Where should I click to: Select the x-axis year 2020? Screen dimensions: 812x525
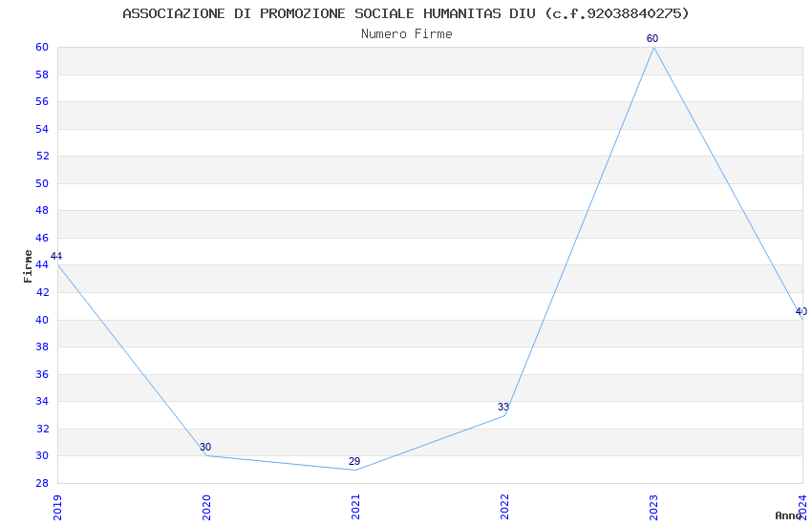click(206, 508)
